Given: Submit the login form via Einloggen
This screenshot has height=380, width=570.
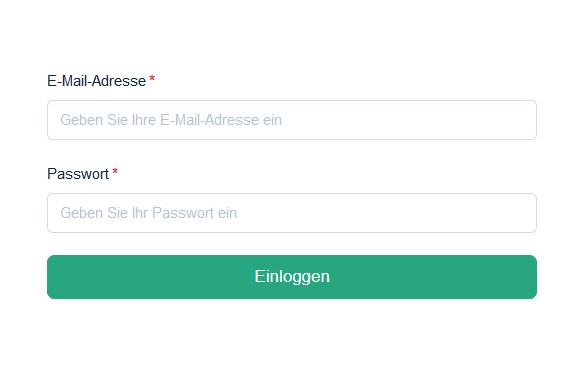Looking at the screenshot, I should tap(292, 277).
